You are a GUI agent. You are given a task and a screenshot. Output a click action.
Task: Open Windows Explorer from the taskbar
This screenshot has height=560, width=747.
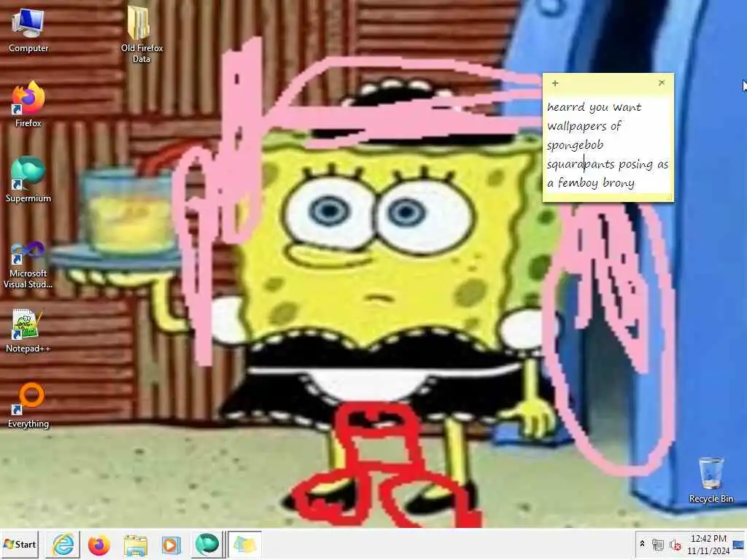click(x=135, y=544)
